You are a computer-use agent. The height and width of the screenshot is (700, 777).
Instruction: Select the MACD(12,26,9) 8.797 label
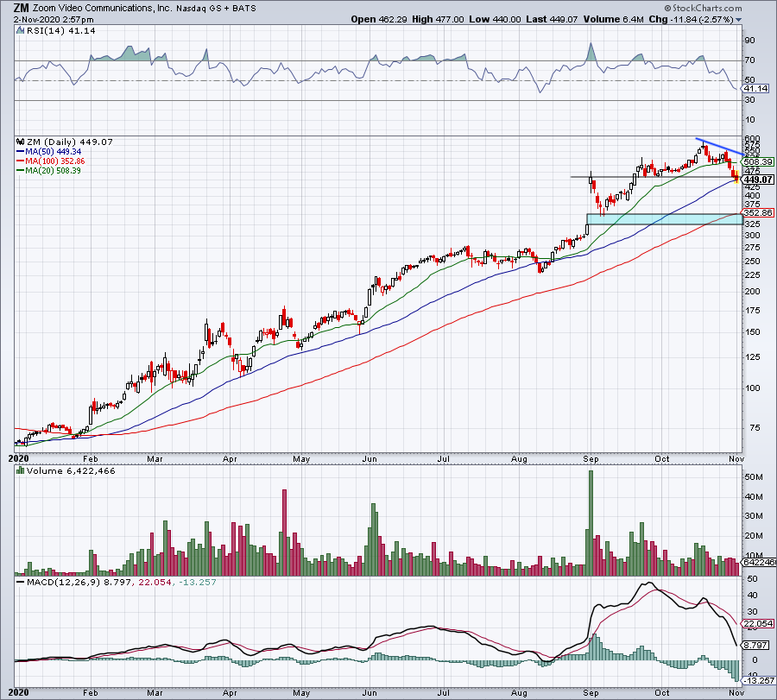tap(79, 582)
